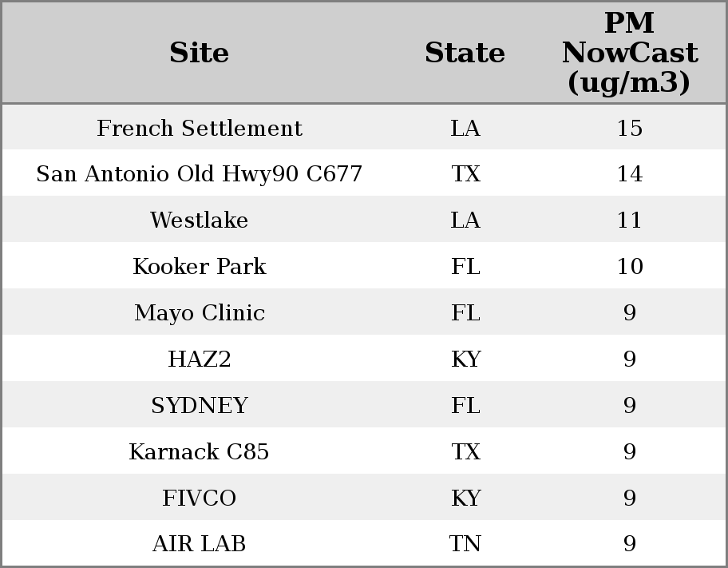The height and width of the screenshot is (568, 728).
Task: Select the PM value 10 cell
Action: coord(629,267)
